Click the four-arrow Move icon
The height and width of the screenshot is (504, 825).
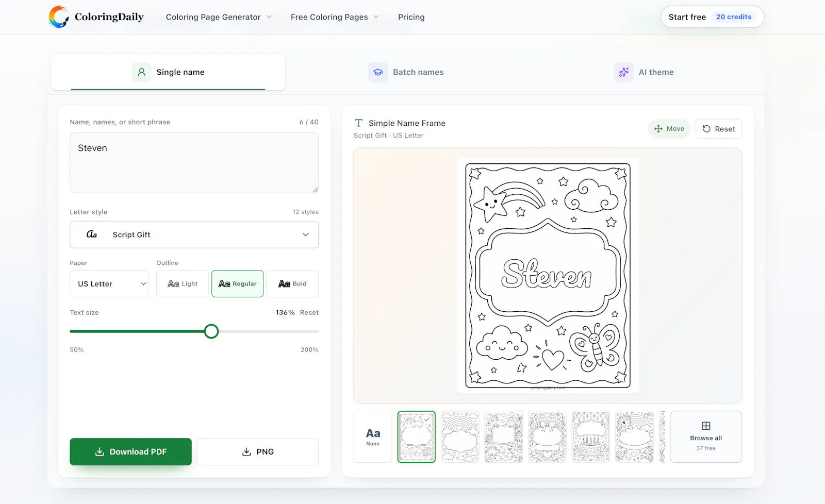(x=658, y=129)
